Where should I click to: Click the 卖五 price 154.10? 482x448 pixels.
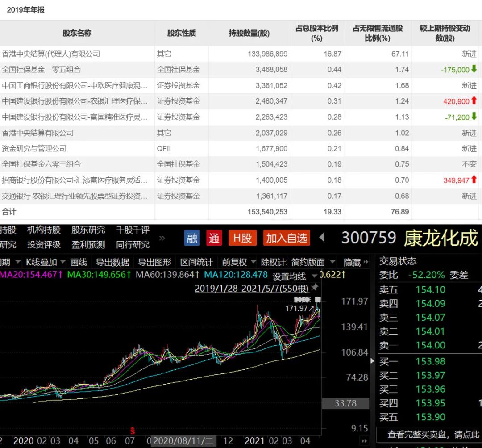[430, 289]
